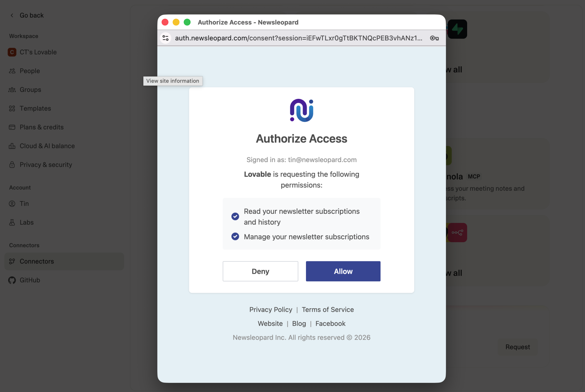Click the green lightning bolt connector icon
The height and width of the screenshot is (392, 585).
[x=457, y=29]
